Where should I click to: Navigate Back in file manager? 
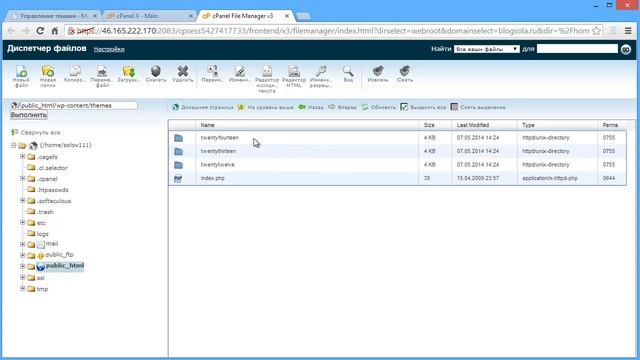pos(311,107)
